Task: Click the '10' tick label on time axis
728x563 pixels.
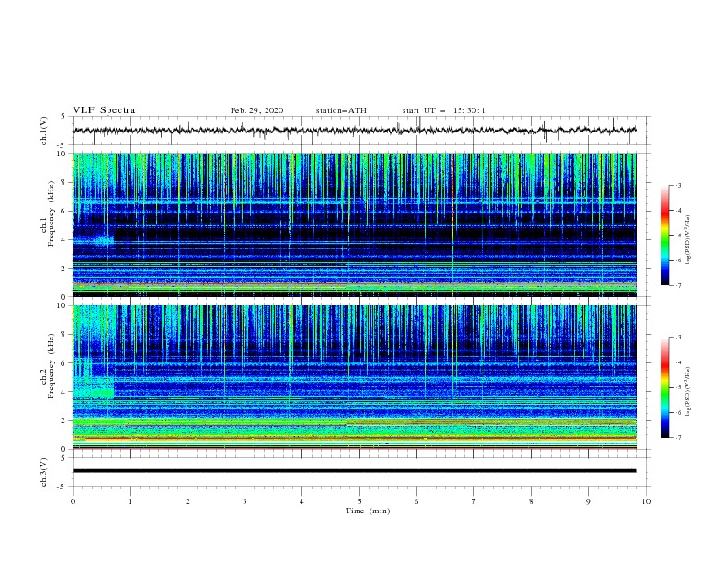Action: point(646,501)
